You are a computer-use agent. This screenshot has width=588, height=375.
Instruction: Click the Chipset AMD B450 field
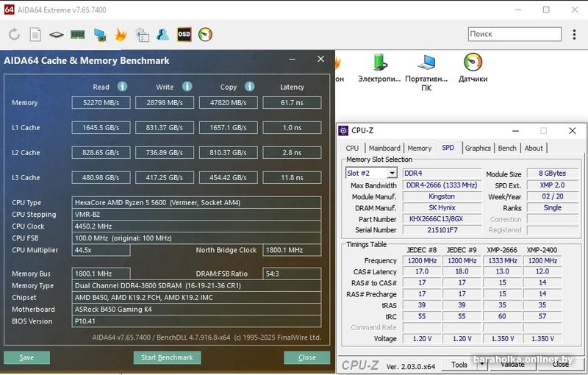pos(196,298)
